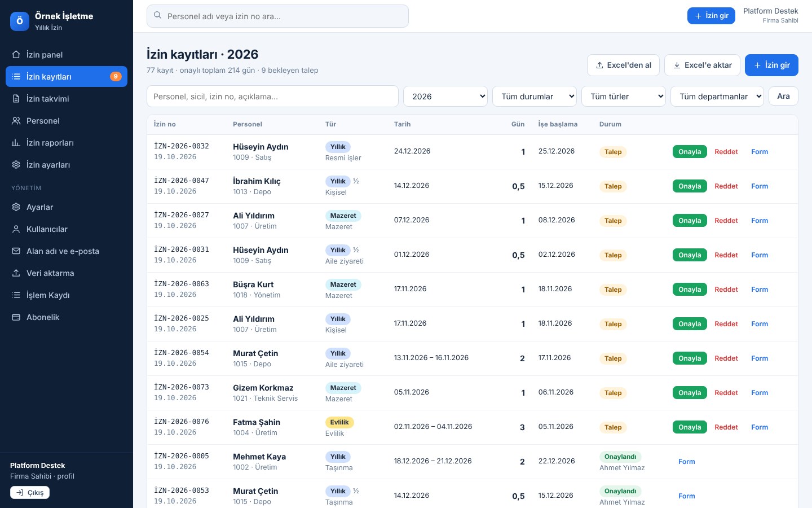
Task: Open İzin panel home icon
Action: click(16, 55)
